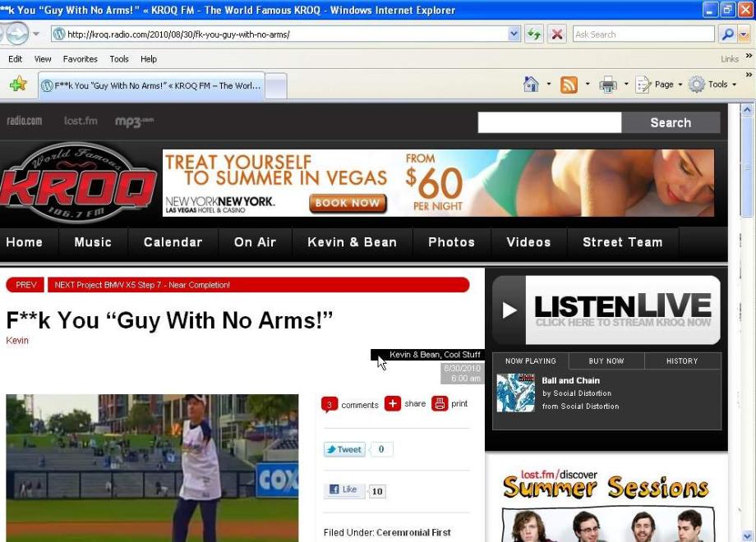Click the site Search button
Screen dimensions: 756x542
click(671, 122)
